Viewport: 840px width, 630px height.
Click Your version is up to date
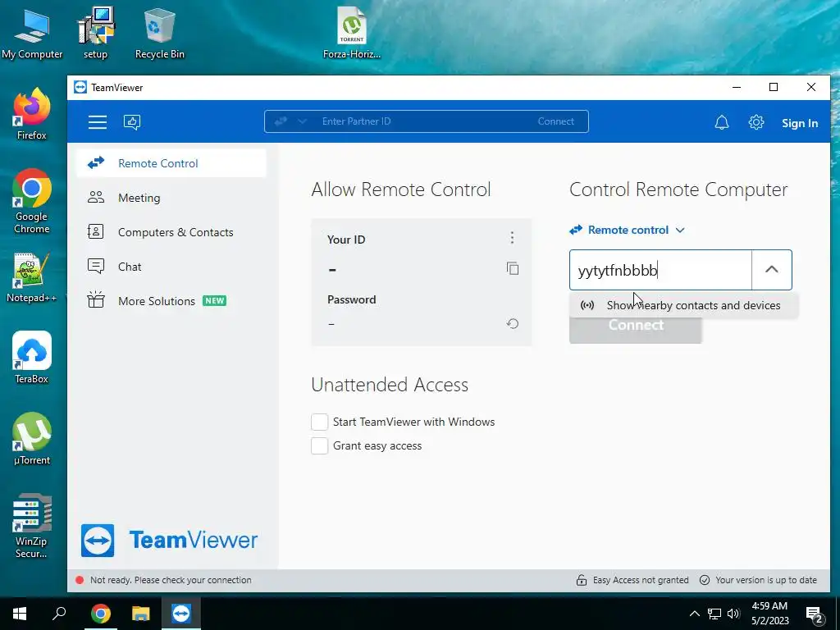tap(758, 580)
